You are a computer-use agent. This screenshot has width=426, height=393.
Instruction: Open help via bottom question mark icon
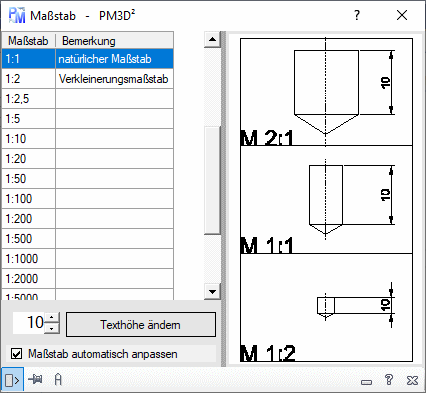click(x=389, y=380)
